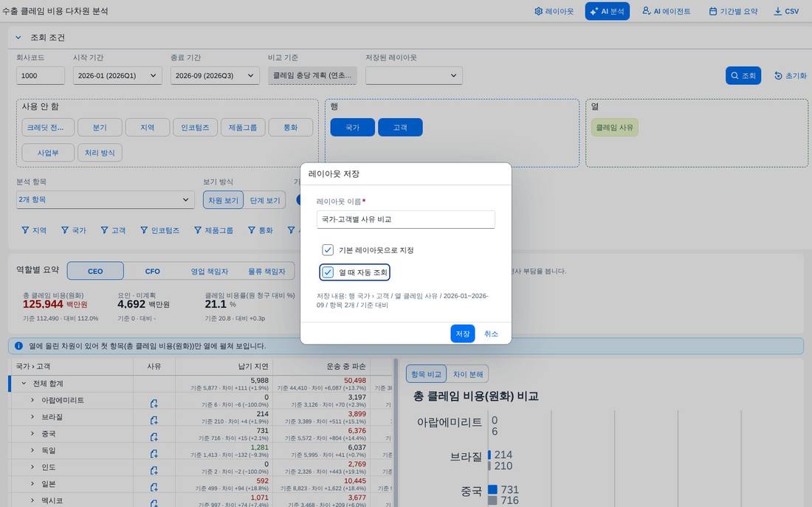Click the 초기화 reset button
The height and width of the screenshot is (507, 812).
tap(791, 75)
